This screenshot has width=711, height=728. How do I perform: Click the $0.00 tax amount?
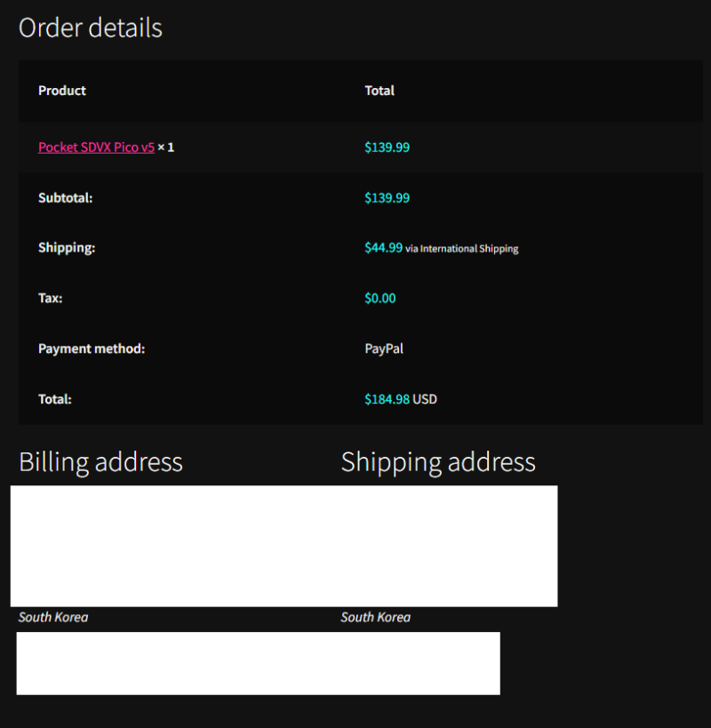click(x=380, y=299)
